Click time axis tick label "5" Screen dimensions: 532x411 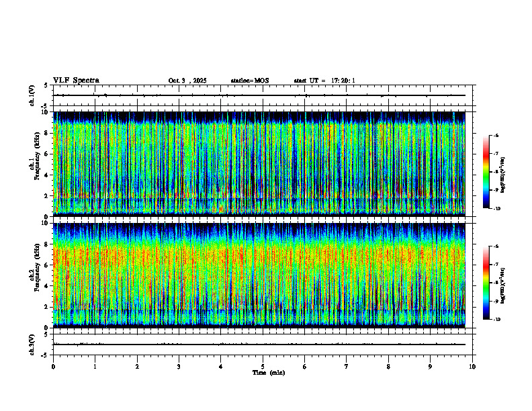263,367
